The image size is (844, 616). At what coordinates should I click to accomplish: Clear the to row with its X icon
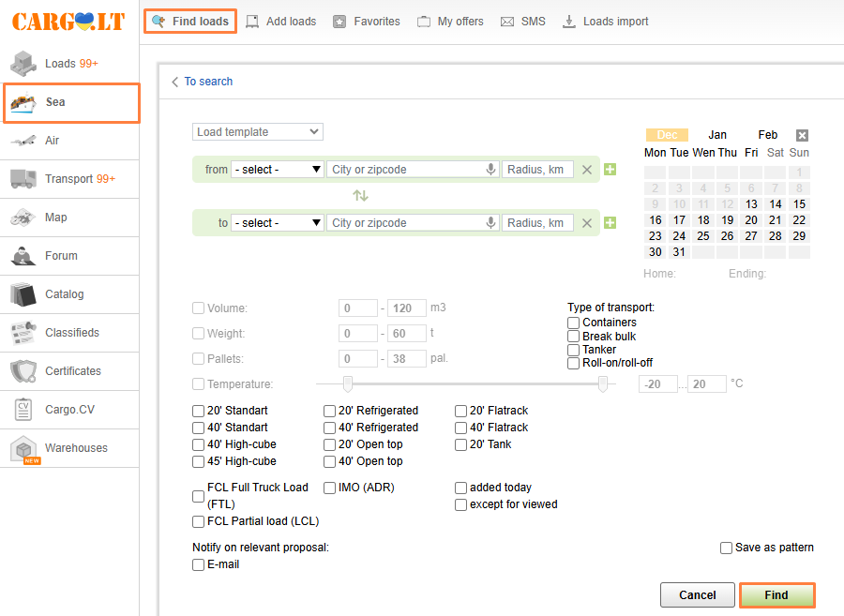[587, 223]
